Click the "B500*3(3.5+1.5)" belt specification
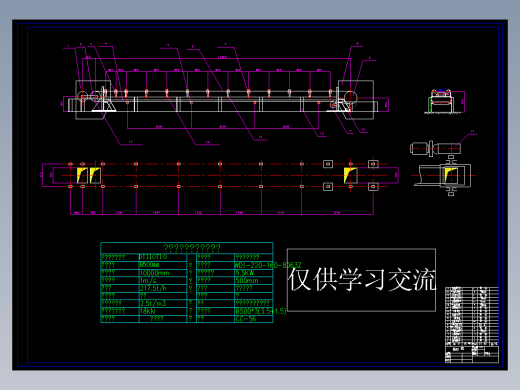This screenshot has width=520, height=390. 261,311
